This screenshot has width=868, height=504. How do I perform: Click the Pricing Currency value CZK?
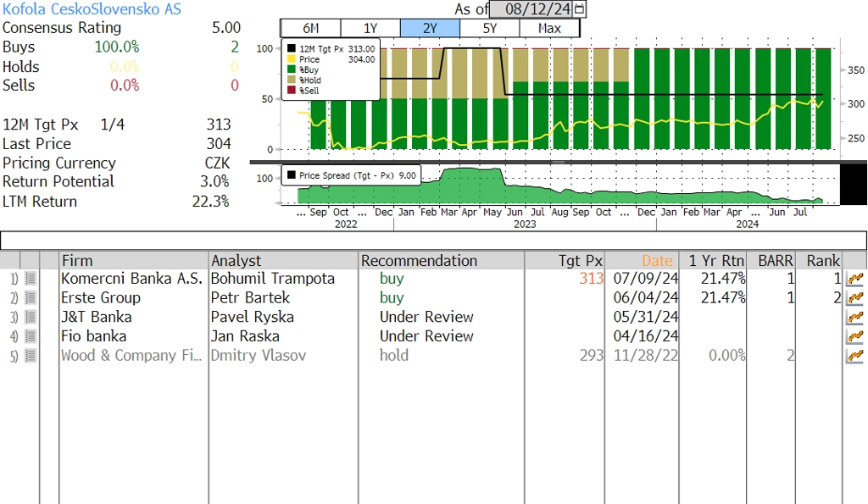tap(218, 163)
